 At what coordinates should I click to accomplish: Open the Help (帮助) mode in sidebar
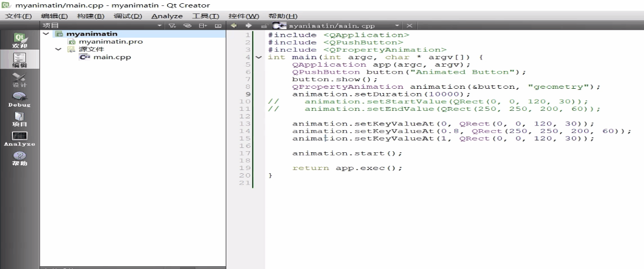[20, 158]
